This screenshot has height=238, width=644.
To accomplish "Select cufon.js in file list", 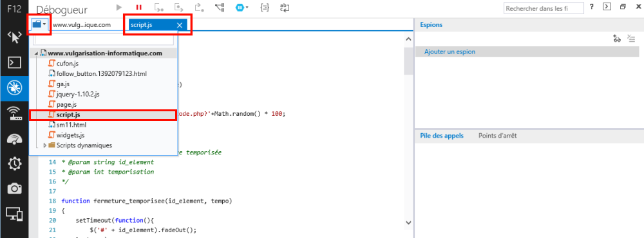I will pos(68,63).
